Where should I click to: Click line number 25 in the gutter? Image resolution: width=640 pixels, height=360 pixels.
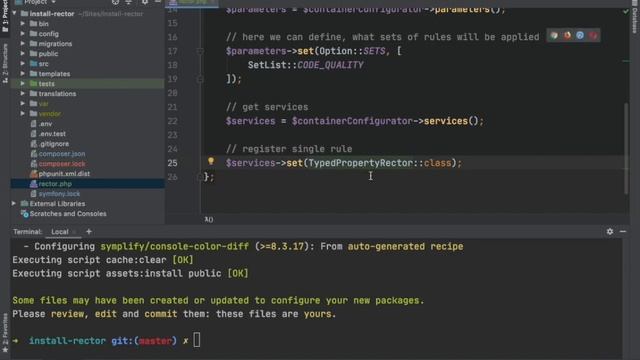coord(173,163)
